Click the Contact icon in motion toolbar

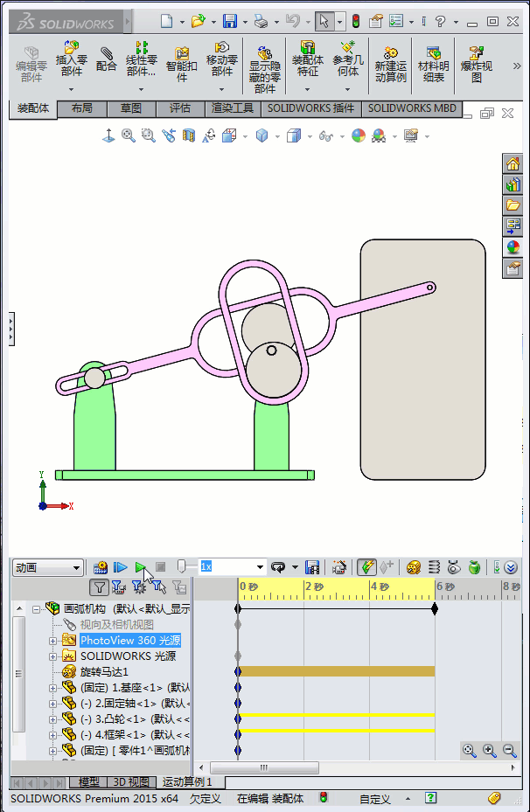(455, 567)
